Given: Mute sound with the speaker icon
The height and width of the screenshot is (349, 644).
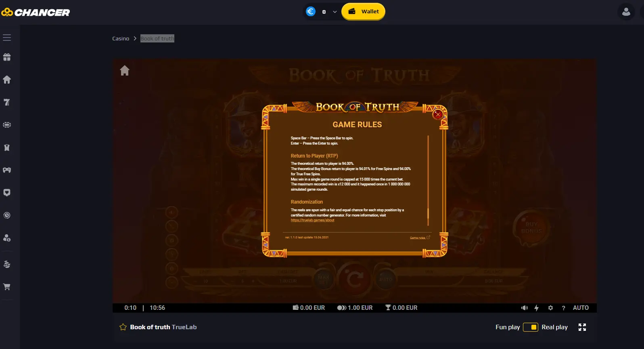Looking at the screenshot, I should pyautogui.click(x=524, y=308).
